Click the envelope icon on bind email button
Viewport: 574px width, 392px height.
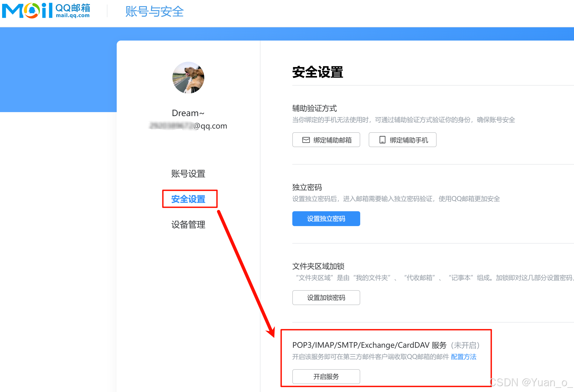point(306,140)
